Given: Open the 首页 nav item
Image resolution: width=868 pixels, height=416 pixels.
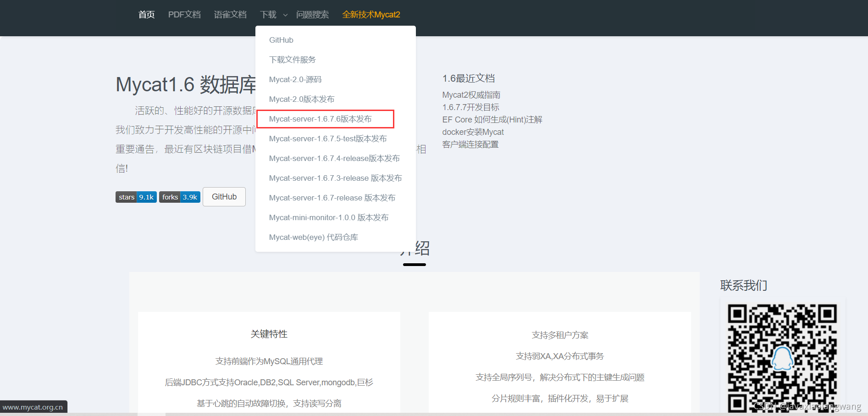Looking at the screenshot, I should 146,15.
